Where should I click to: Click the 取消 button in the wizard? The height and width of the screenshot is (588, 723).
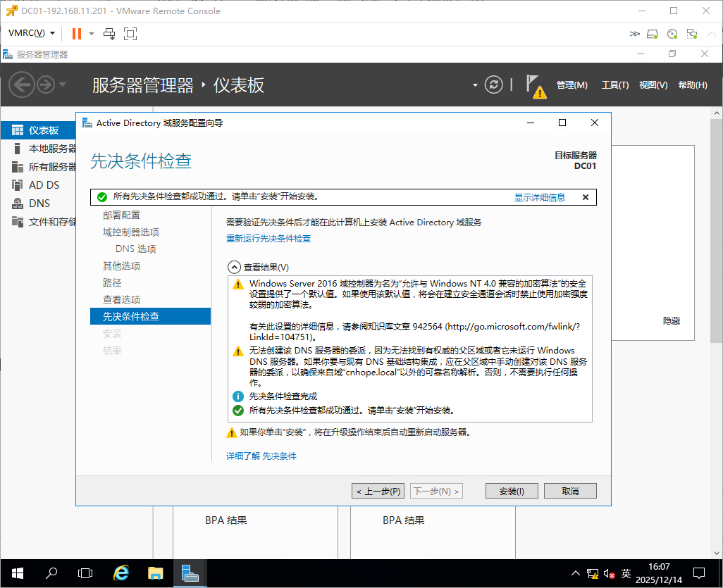pyautogui.click(x=570, y=492)
